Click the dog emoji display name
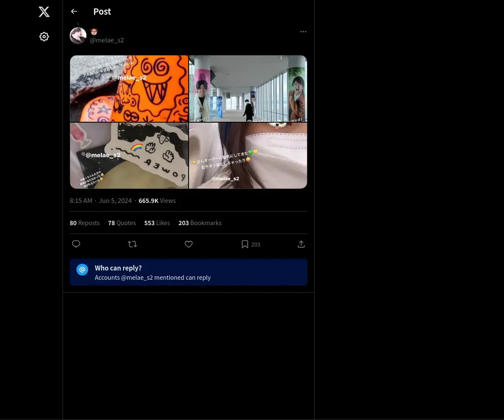This screenshot has width=504, height=420. [94, 31]
